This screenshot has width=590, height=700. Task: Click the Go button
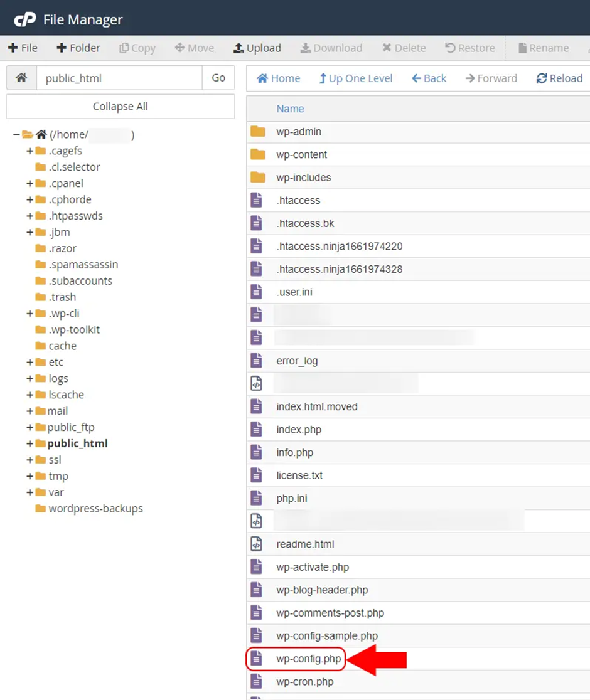coord(218,78)
